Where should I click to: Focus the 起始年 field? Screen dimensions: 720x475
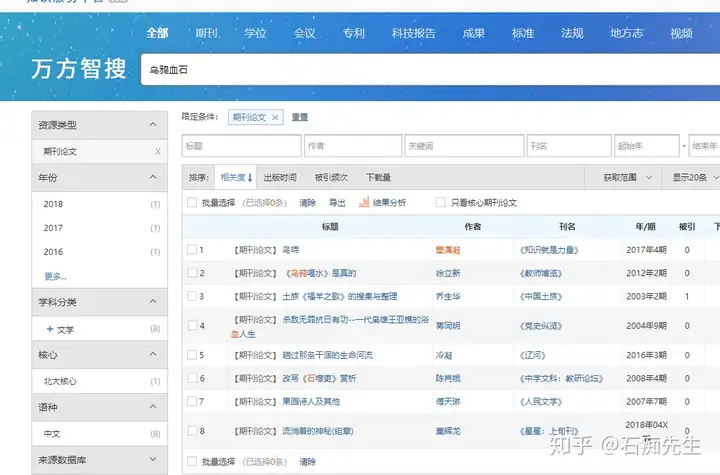click(647, 146)
